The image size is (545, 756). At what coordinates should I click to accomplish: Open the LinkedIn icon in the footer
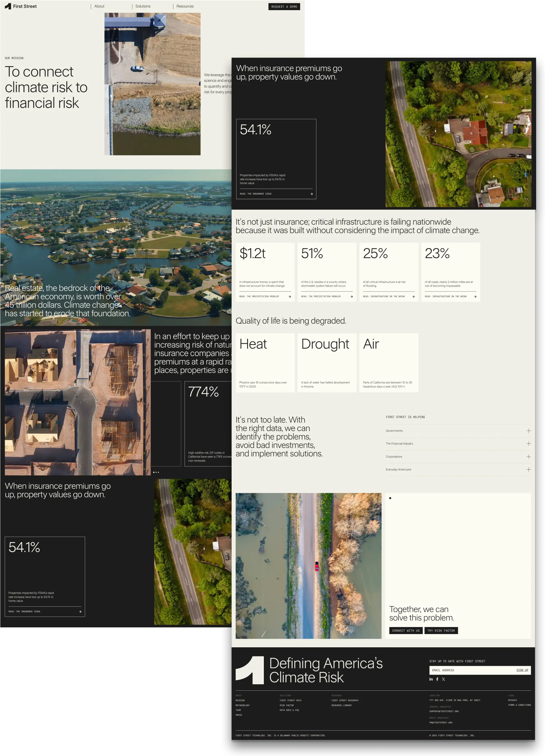point(431,679)
